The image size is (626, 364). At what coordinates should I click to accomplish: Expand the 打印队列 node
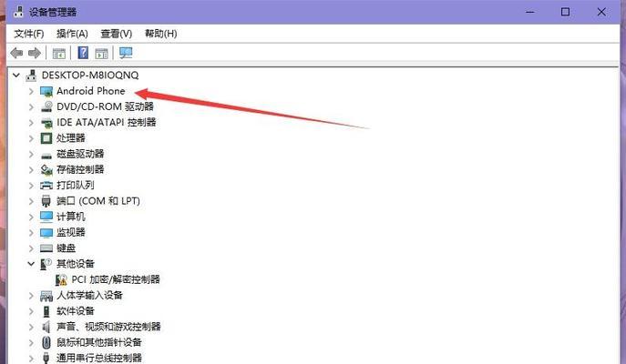pyautogui.click(x=31, y=186)
